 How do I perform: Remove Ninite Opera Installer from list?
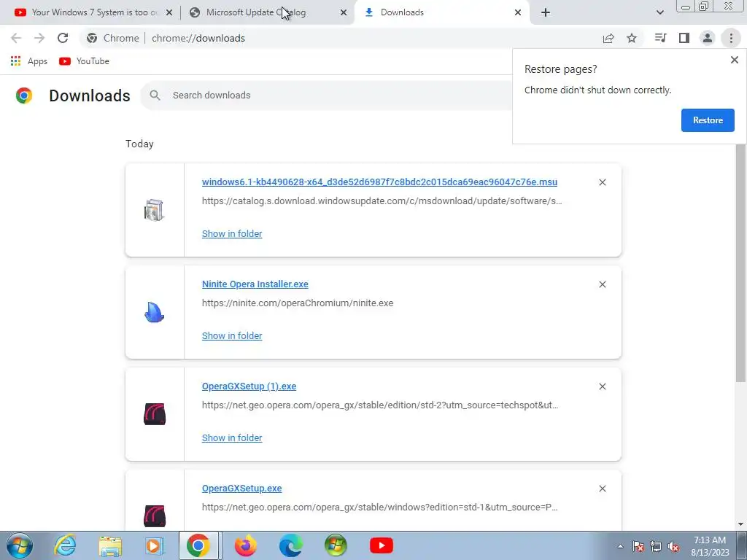[x=602, y=284]
